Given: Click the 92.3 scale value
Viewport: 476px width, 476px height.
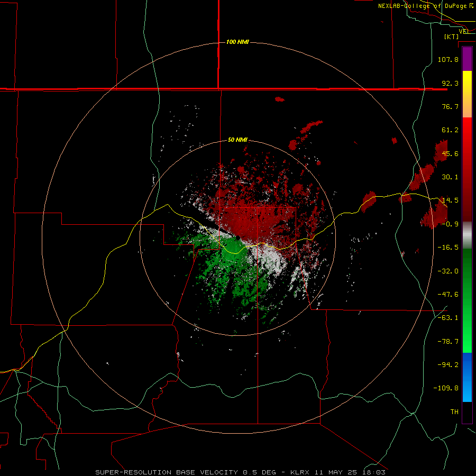Looking at the screenshot, I should (450, 83).
